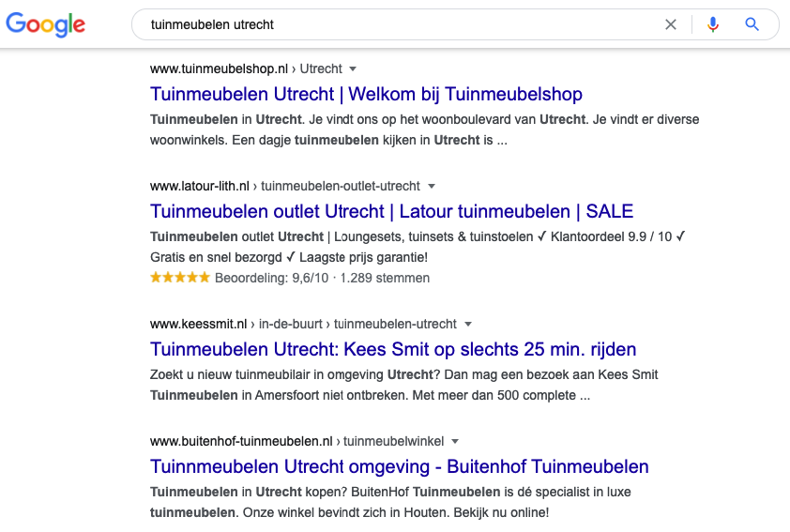Expand dropdown arrow next to tuinmeubelshop.nl URL
790x532 pixels.
(353, 69)
